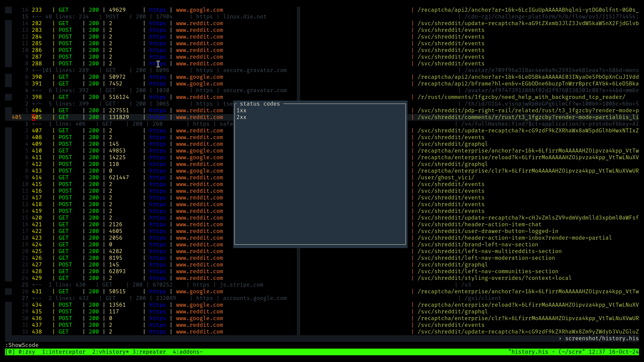Viewport: 644px width, 362px height.
Task: Click the gutter sign beside request 233
Action: 8,10
